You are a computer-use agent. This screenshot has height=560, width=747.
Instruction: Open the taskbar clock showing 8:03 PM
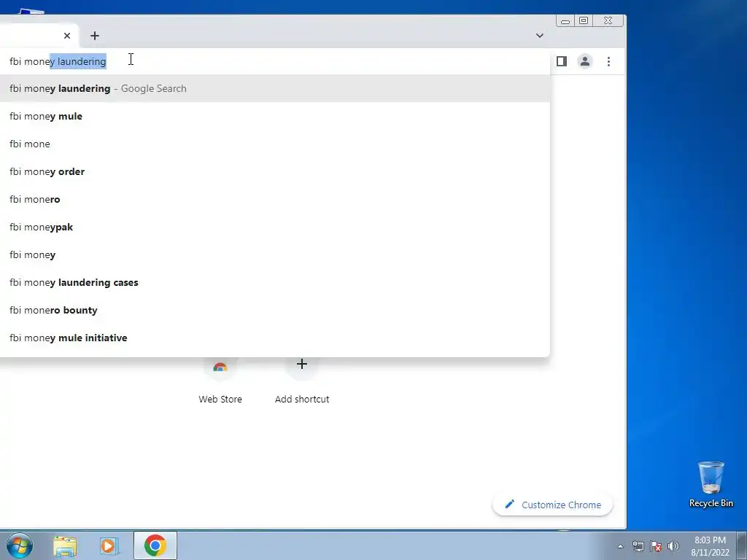click(710, 546)
